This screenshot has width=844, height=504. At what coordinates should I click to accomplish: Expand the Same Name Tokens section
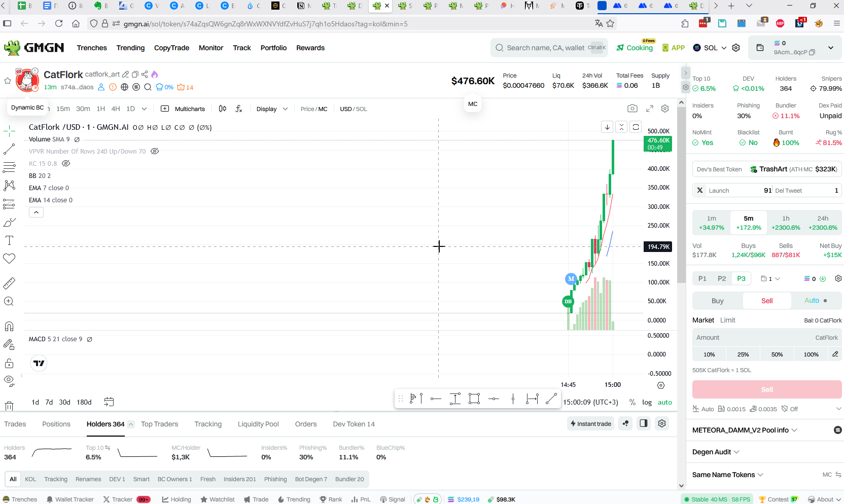(728, 475)
